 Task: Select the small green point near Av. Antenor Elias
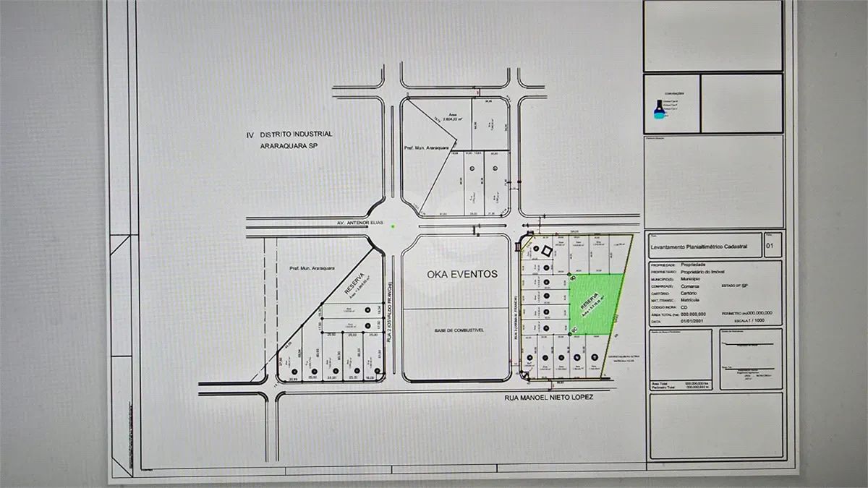393,226
